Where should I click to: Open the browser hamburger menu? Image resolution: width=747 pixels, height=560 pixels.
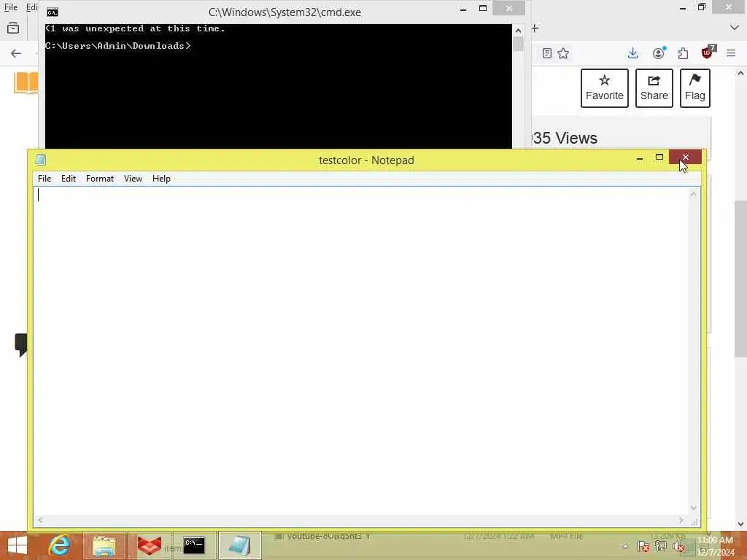point(731,53)
